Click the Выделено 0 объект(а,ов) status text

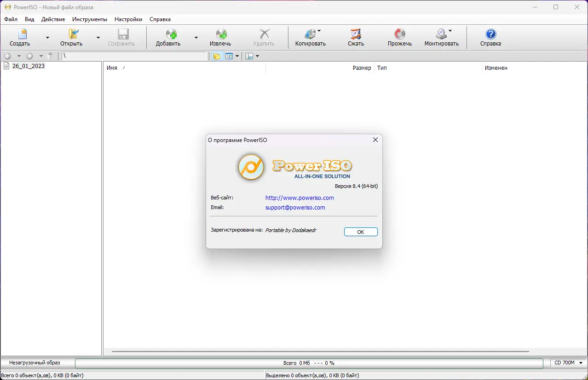(312, 375)
